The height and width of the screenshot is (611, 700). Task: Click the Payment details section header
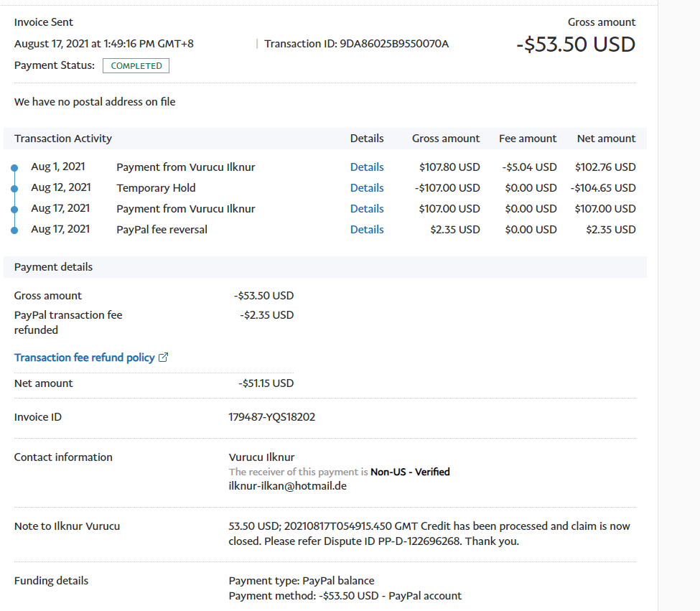tap(53, 267)
